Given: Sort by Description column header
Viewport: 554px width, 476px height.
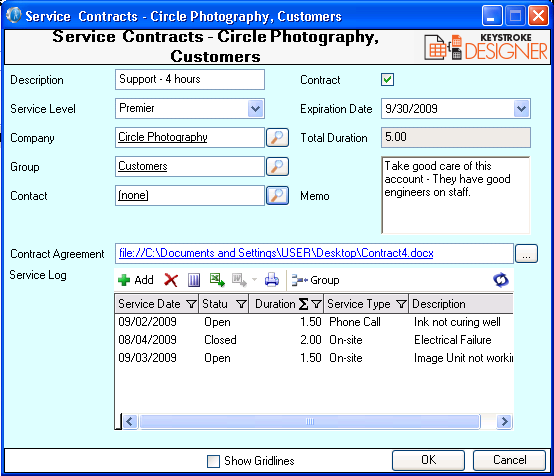Looking at the screenshot, I should click(439, 304).
